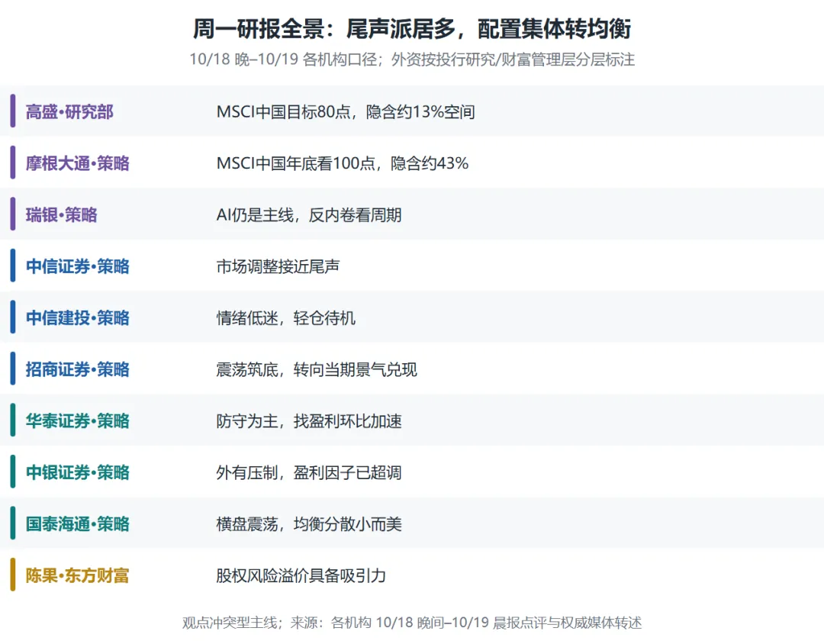
Task: Click the text AI仍是主线，反内卷看周期
Action: coord(309,215)
